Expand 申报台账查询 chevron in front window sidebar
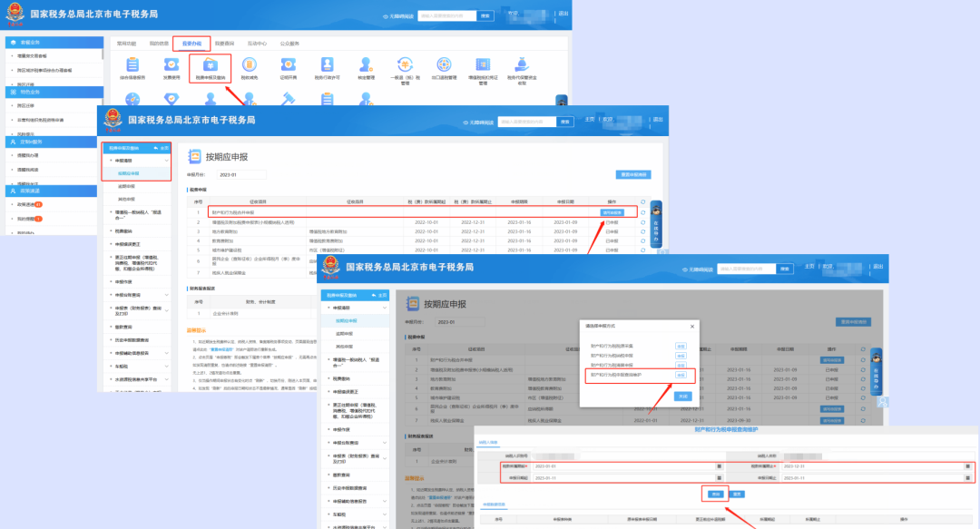This screenshot has width=980, height=529. pyautogui.click(x=385, y=443)
